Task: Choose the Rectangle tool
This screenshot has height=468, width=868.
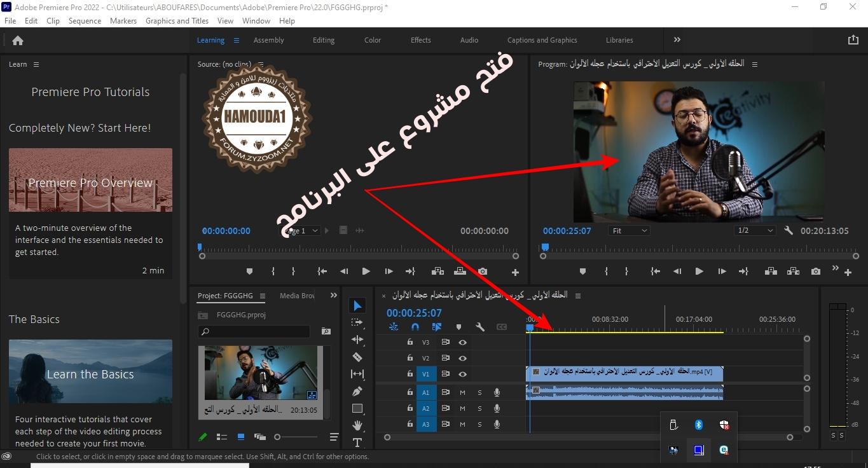Action: tap(357, 408)
